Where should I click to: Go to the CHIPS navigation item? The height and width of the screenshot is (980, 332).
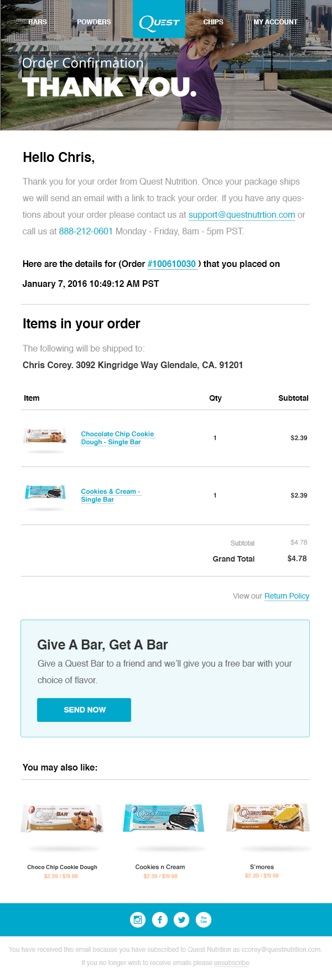213,22
